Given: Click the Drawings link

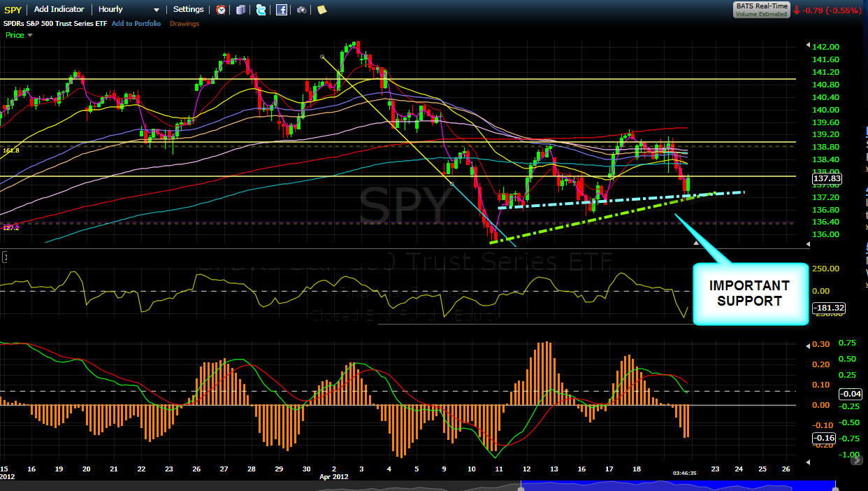Looking at the screenshot, I should 185,24.
